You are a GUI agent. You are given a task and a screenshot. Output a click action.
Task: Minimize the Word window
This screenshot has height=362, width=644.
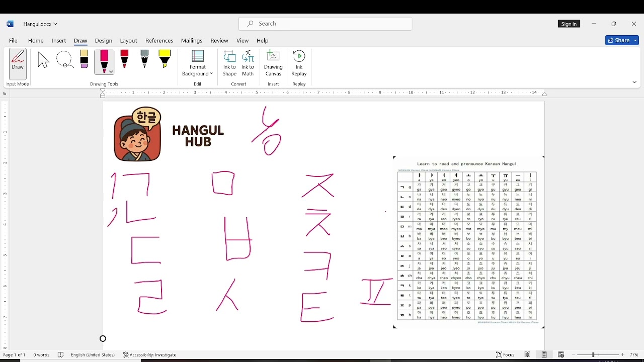(x=594, y=24)
